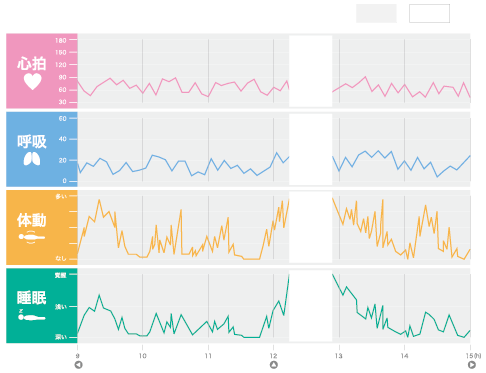Select the pink 心拍 panel label
Screen dimensions: 486x373
32,63
